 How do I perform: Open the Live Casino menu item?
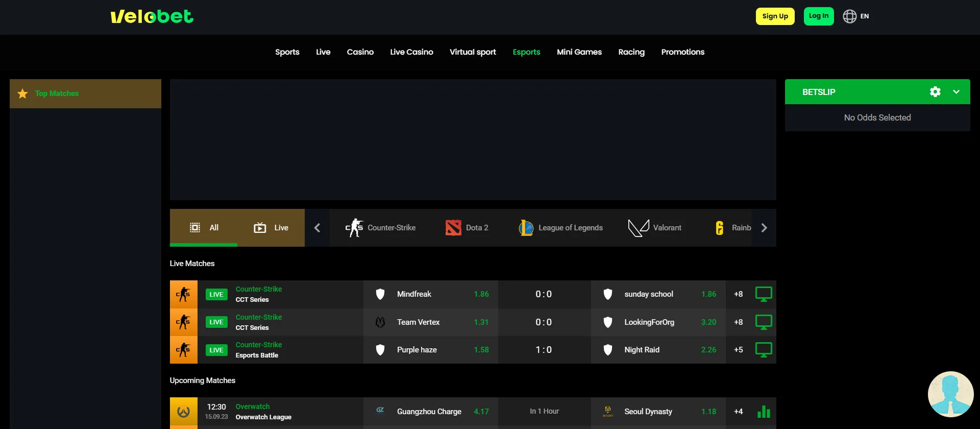coord(412,52)
